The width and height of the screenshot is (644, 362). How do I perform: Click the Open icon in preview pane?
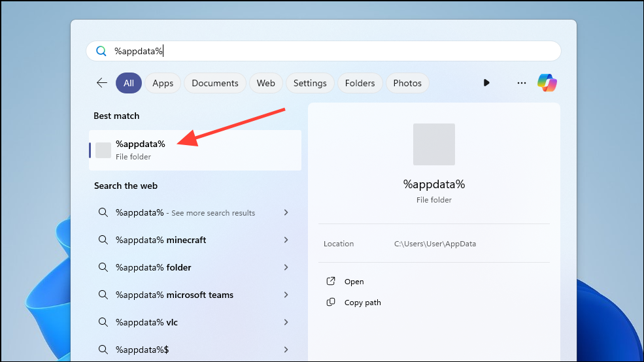point(331,281)
